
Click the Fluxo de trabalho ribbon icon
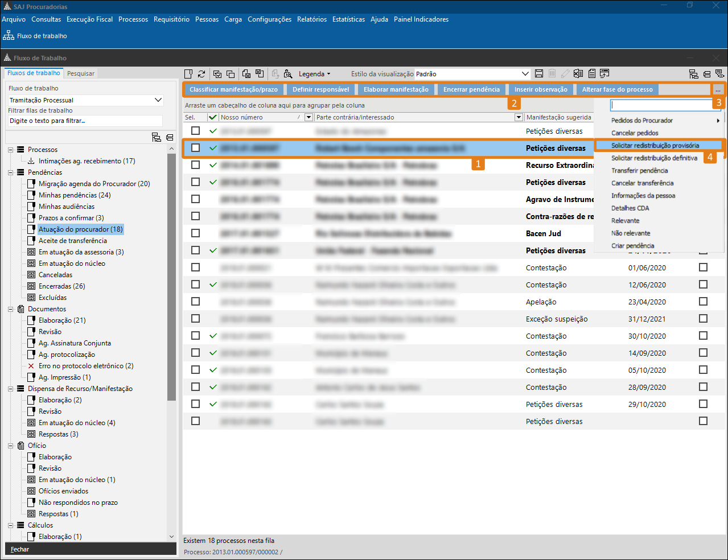(x=9, y=36)
